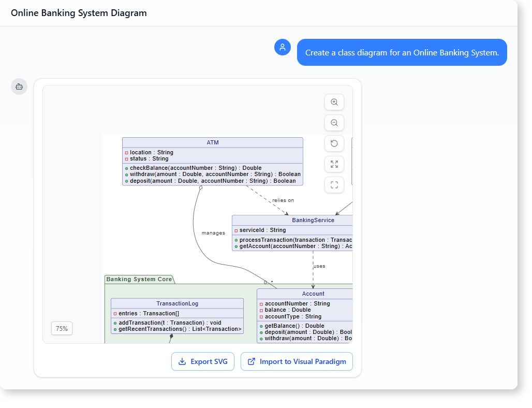Click the user avatar icon
532x408 pixels.
283,47
